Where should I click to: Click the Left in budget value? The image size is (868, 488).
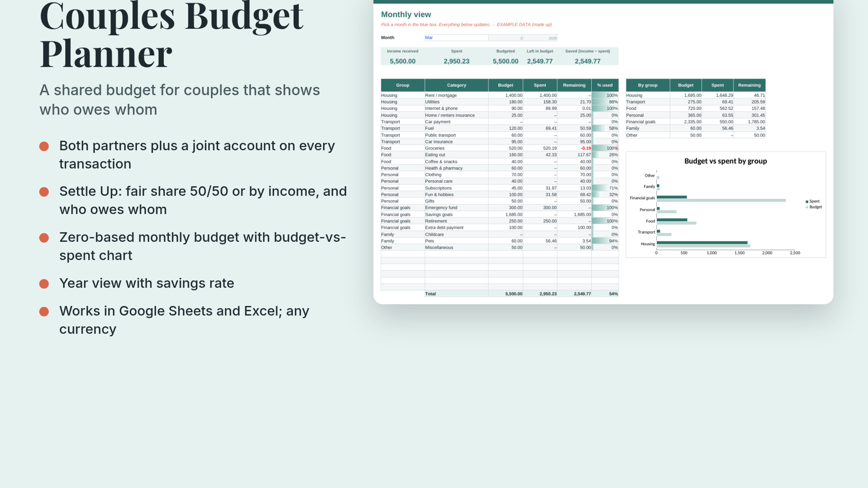point(539,61)
